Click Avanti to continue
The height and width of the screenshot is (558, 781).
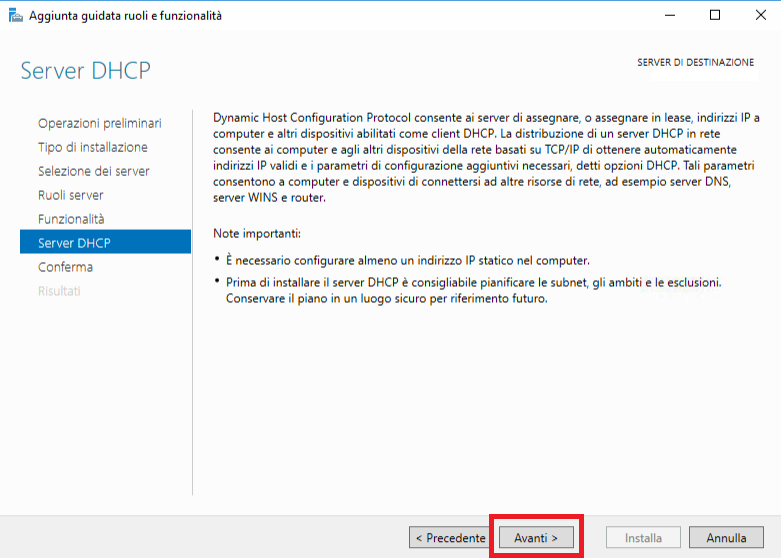point(536,538)
